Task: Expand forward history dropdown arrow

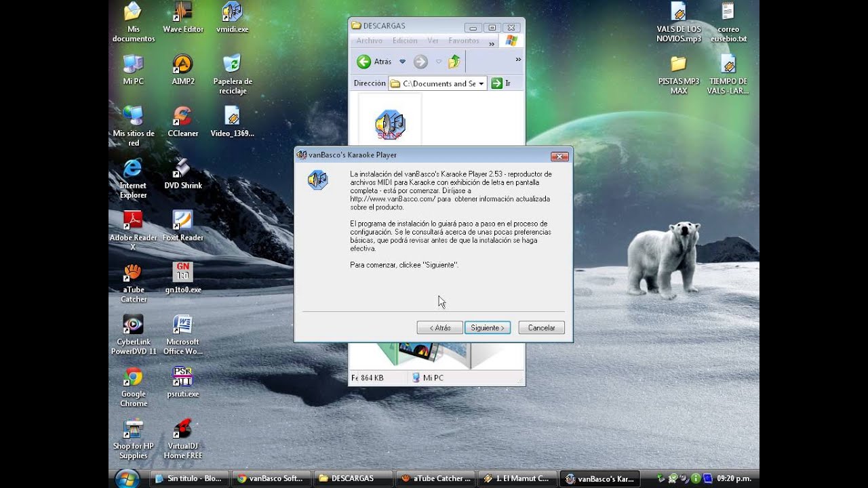Action: [x=439, y=62]
